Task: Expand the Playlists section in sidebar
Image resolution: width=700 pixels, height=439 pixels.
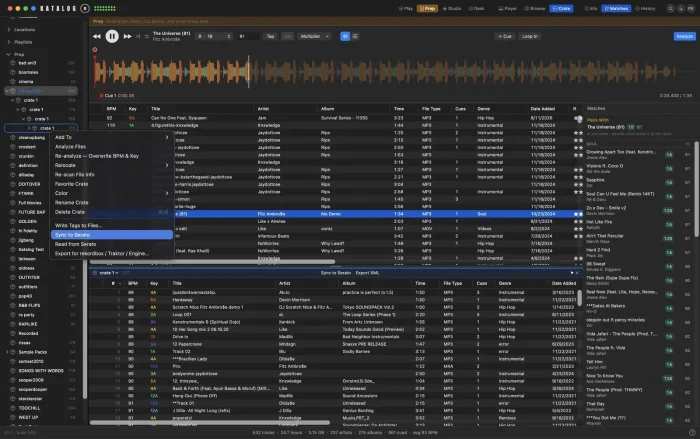Action: click(9, 42)
